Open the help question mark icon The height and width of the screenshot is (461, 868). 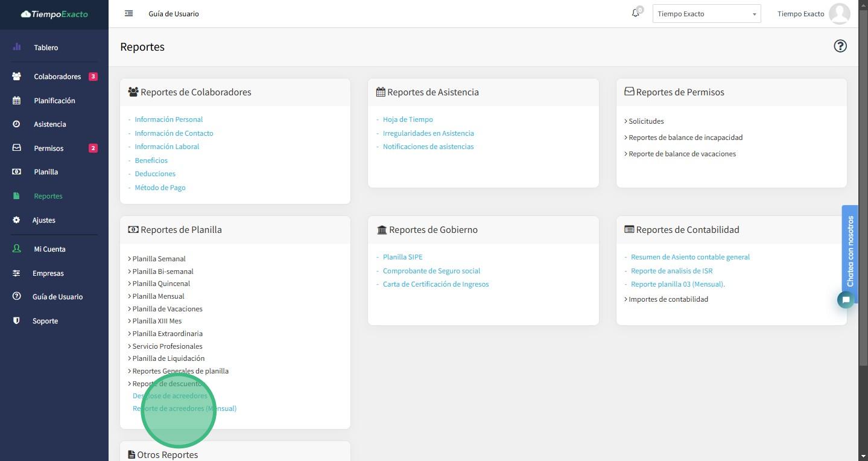[x=840, y=46]
